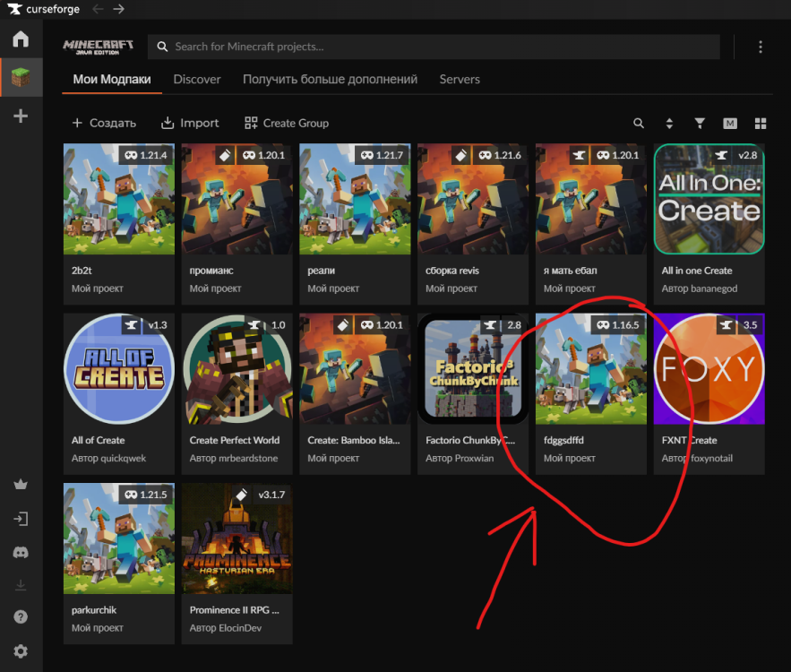Click the Автор ElocinDev author text
The image size is (791, 672).
coord(226,628)
